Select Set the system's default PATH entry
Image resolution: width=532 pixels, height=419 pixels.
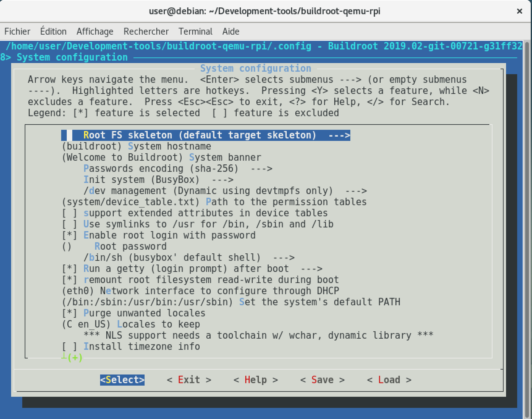231,302
